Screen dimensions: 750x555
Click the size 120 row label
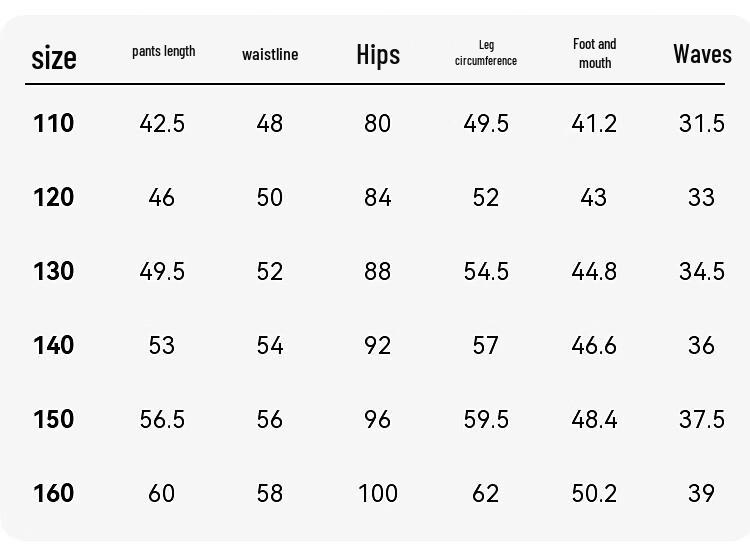(54, 197)
